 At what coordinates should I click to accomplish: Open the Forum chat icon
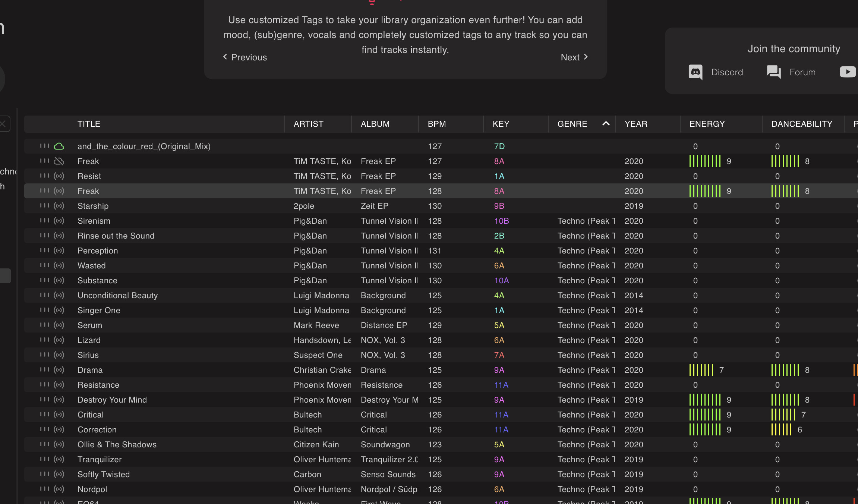point(774,72)
